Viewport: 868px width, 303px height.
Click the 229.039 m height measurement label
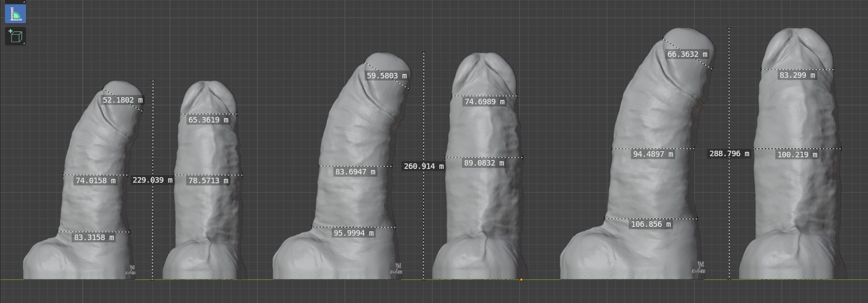coord(152,180)
